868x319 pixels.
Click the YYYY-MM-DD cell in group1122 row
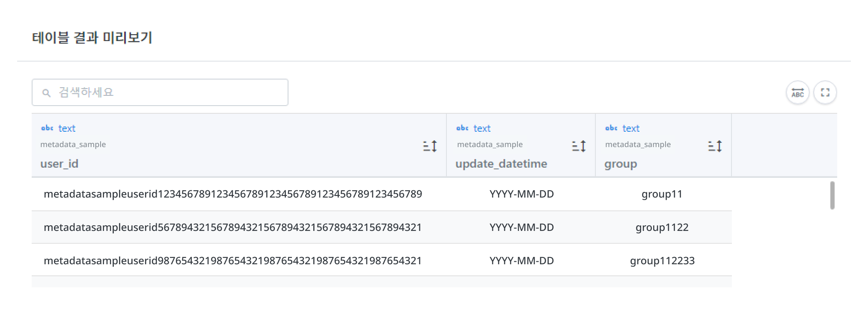pos(522,227)
